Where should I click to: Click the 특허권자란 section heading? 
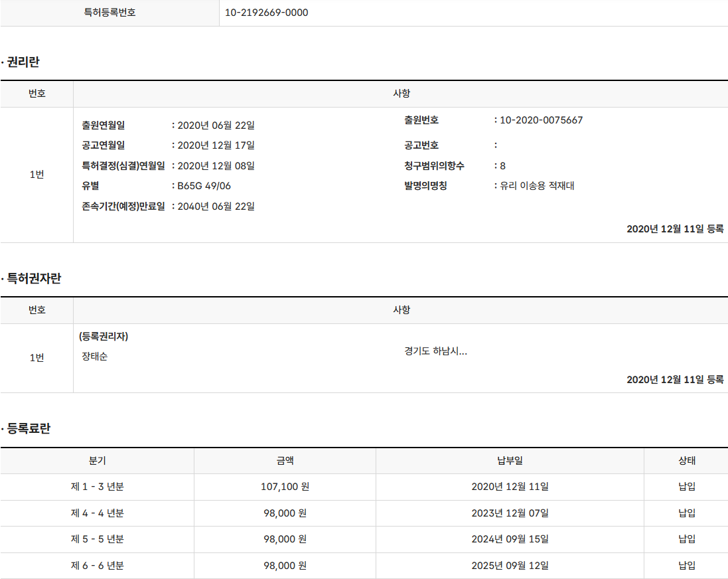click(x=34, y=279)
